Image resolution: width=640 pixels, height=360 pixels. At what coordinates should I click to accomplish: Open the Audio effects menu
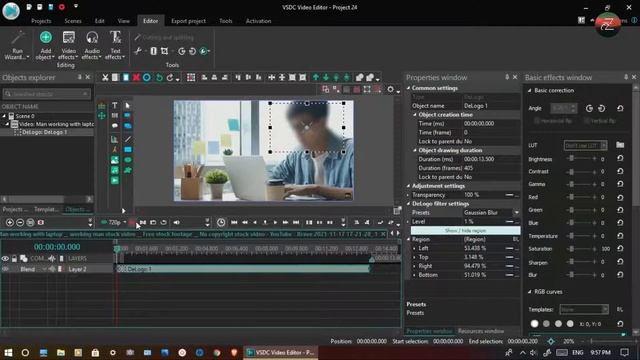[92, 45]
